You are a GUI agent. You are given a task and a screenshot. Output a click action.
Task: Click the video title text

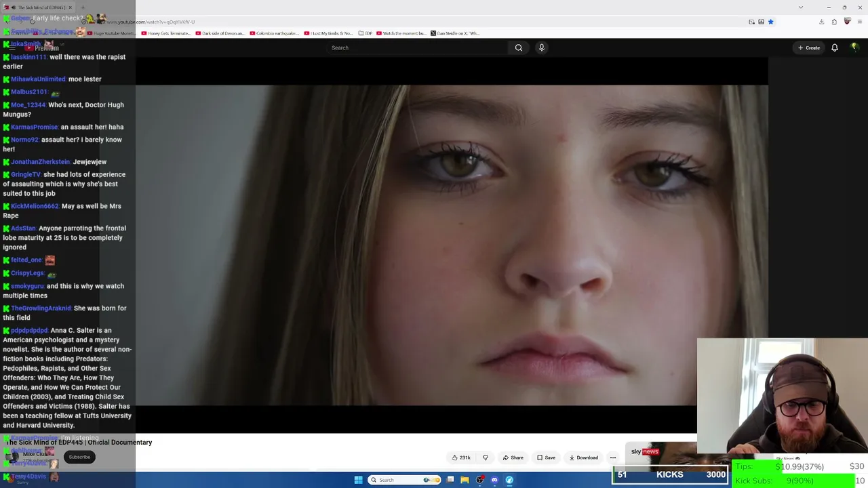pyautogui.click(x=79, y=443)
